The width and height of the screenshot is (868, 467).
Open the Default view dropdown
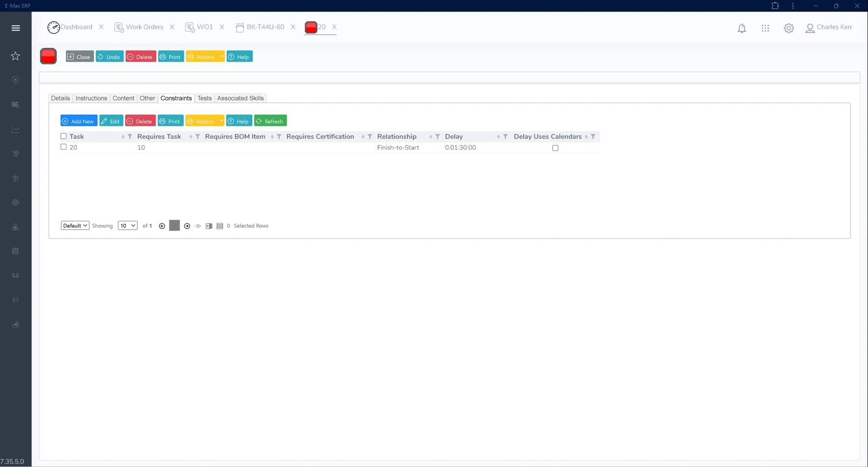(75, 226)
